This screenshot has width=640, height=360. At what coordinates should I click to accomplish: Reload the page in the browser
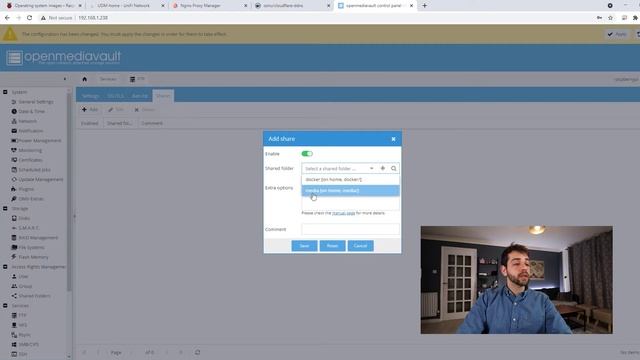pos(29,18)
